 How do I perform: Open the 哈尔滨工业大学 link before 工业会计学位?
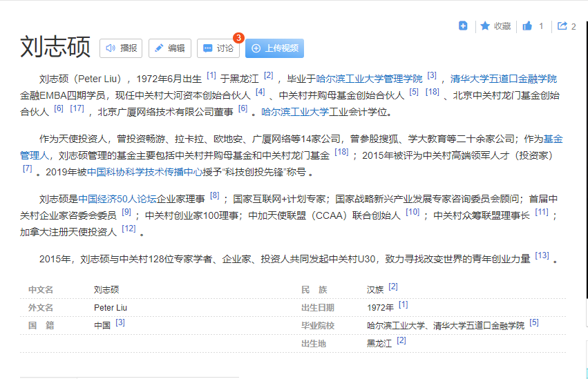click(x=295, y=112)
